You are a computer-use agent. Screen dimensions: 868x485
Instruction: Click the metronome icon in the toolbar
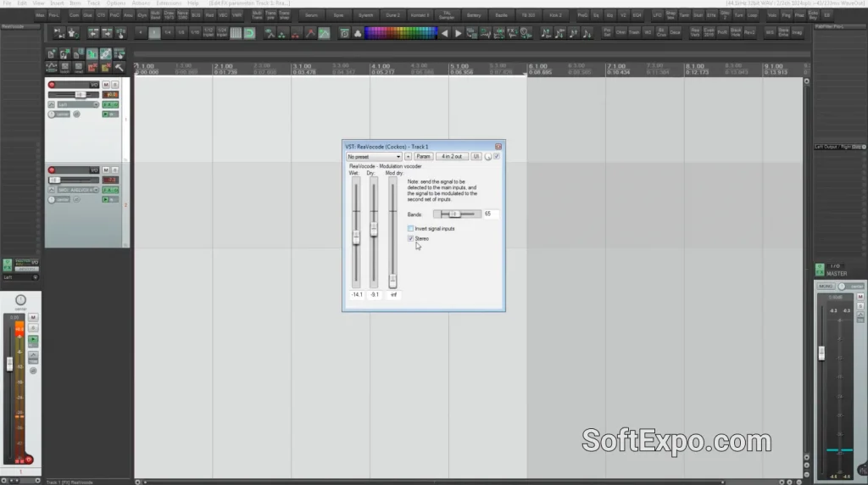345,33
